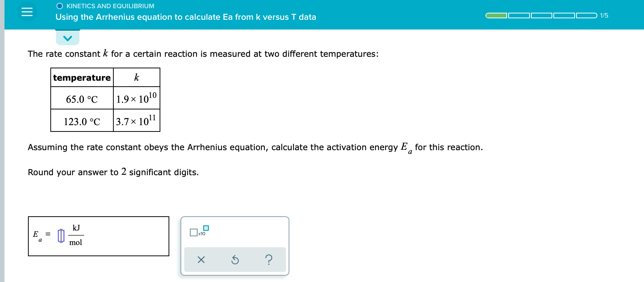The height and width of the screenshot is (282, 644).
Task: Open the hamburger navigation menu
Action: pos(27,12)
